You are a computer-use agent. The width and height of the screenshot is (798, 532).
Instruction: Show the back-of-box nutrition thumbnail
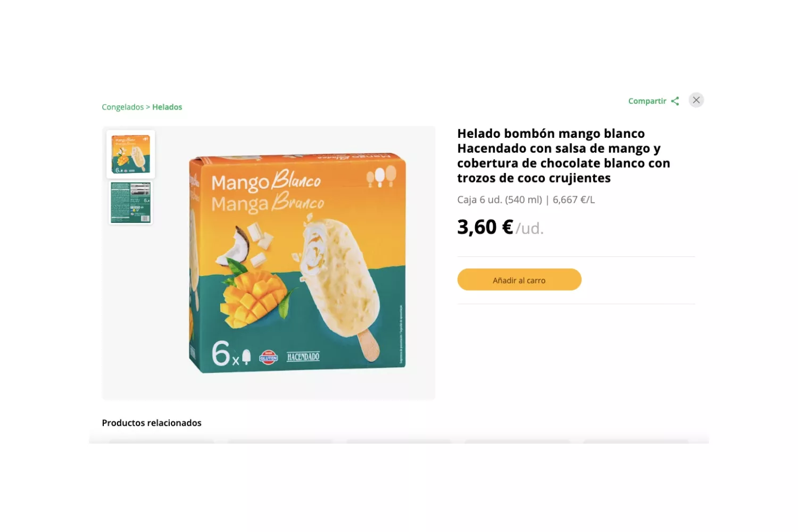[131, 203]
